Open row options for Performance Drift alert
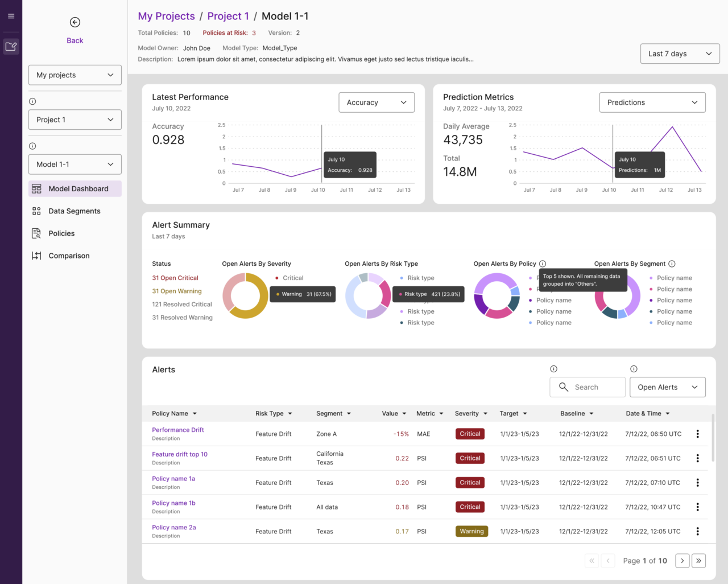This screenshot has height=584, width=728. [x=697, y=434]
